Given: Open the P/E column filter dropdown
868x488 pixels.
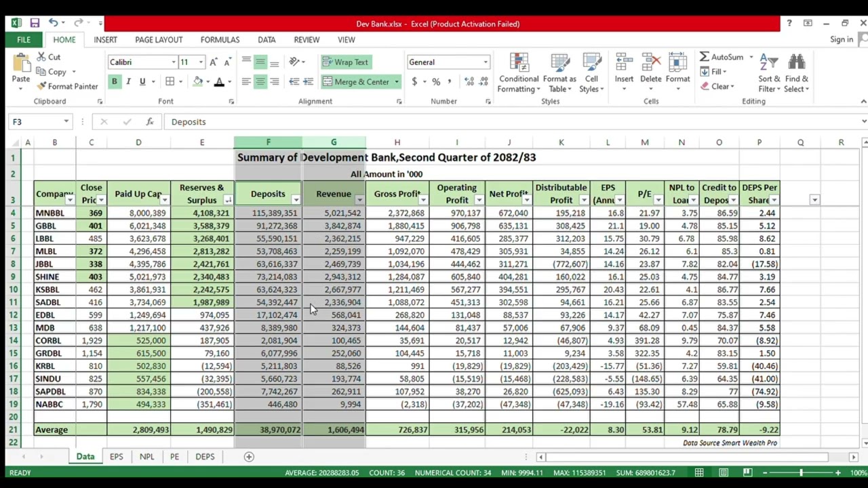Looking at the screenshot, I should pyautogui.click(x=658, y=200).
